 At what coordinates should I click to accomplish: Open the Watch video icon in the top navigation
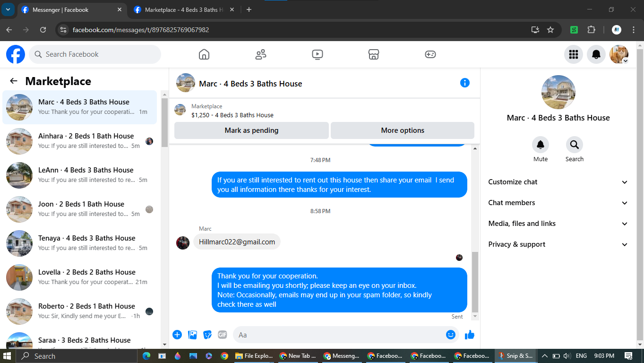pyautogui.click(x=318, y=54)
